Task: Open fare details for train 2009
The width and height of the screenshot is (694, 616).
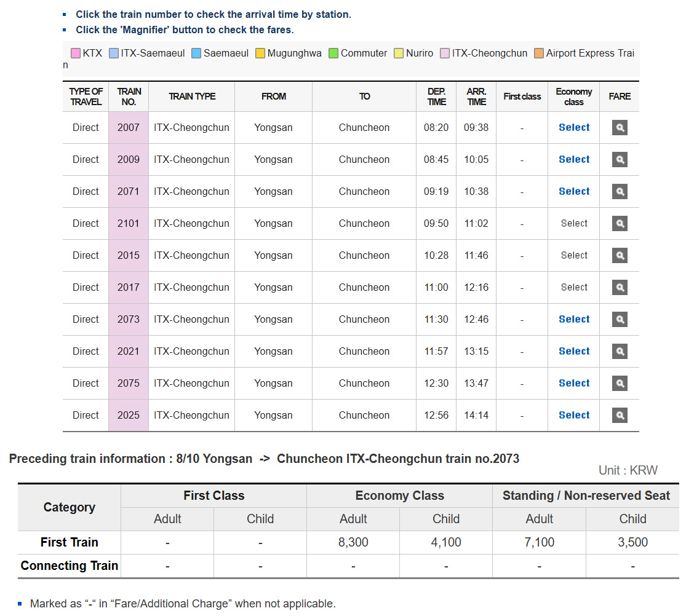Action: click(x=620, y=160)
